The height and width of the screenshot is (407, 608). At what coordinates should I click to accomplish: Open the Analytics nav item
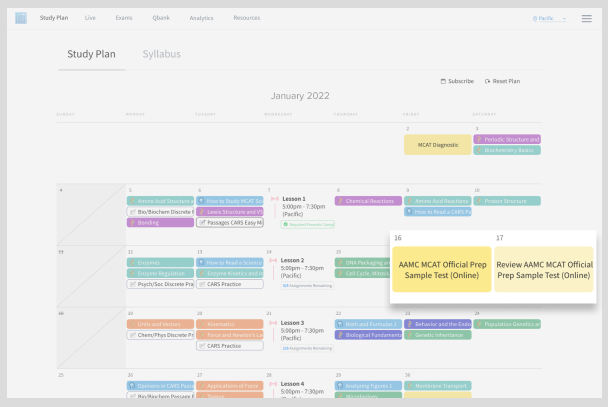click(x=201, y=18)
